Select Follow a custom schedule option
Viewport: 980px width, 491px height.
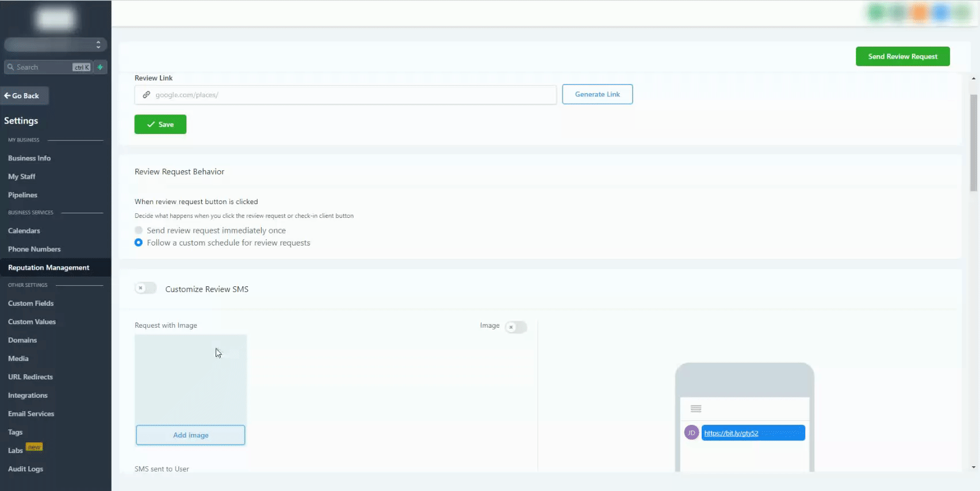click(x=139, y=243)
